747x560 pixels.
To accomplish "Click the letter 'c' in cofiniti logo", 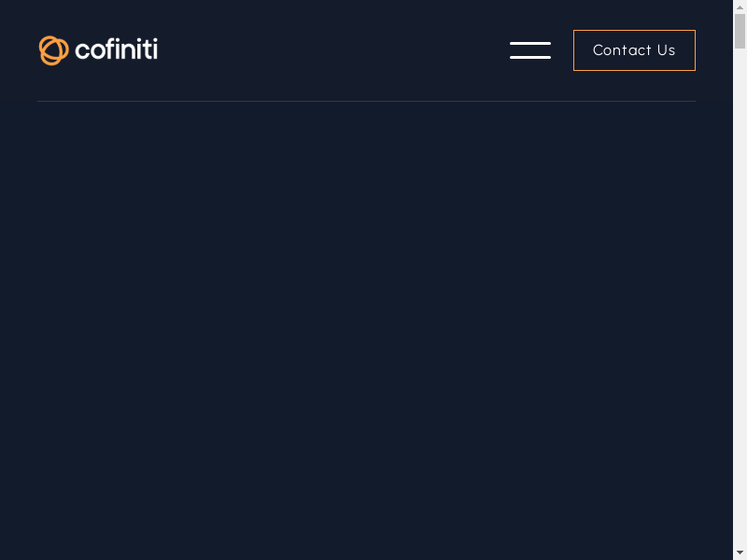I will coord(82,52).
